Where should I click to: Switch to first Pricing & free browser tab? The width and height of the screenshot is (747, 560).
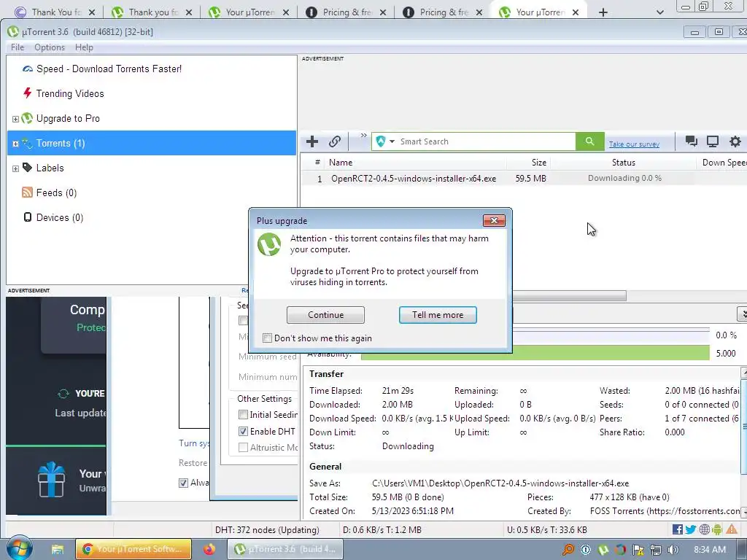click(x=347, y=12)
